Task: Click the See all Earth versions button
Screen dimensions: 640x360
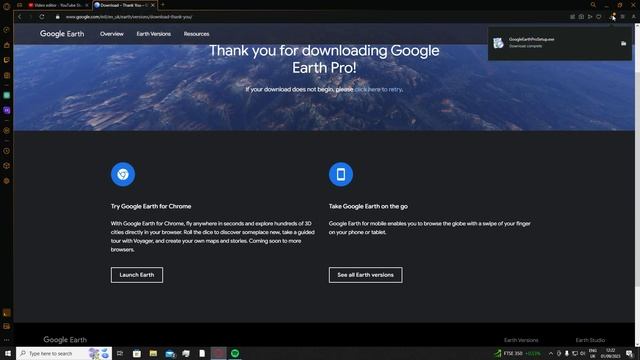Action: (x=365, y=275)
